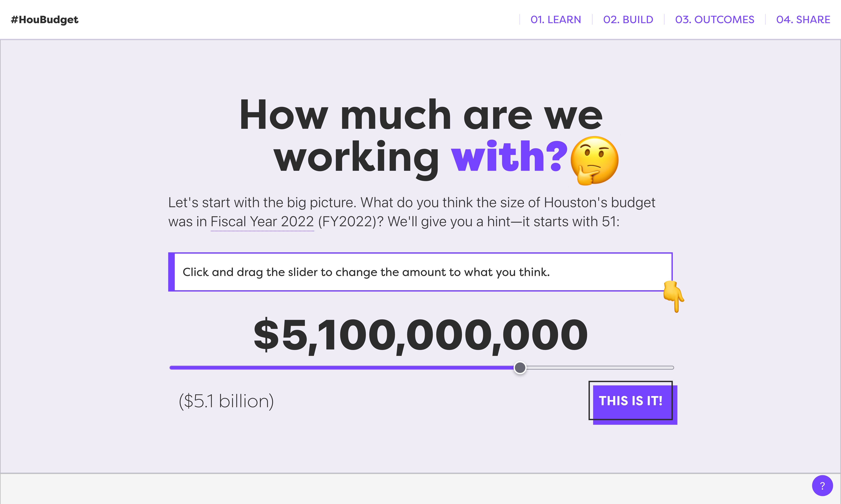841x504 pixels.
Task: Click the purple word "with?" in heading
Action: point(509,157)
